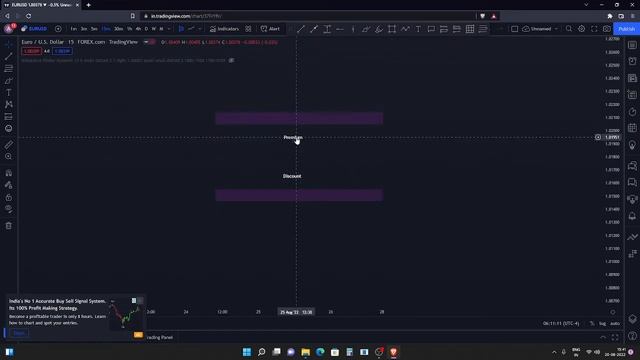Select the trend line tool in left sidebar

[9, 56]
